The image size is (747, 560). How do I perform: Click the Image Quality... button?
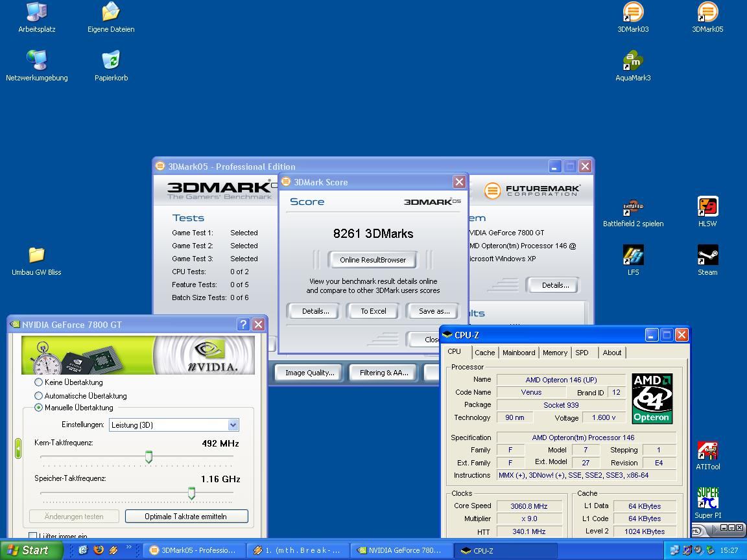310,373
